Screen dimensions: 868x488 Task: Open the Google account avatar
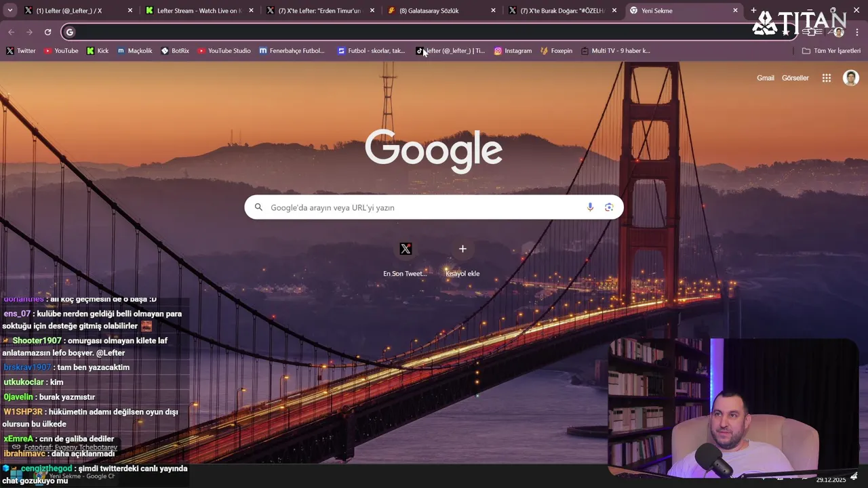(850, 78)
